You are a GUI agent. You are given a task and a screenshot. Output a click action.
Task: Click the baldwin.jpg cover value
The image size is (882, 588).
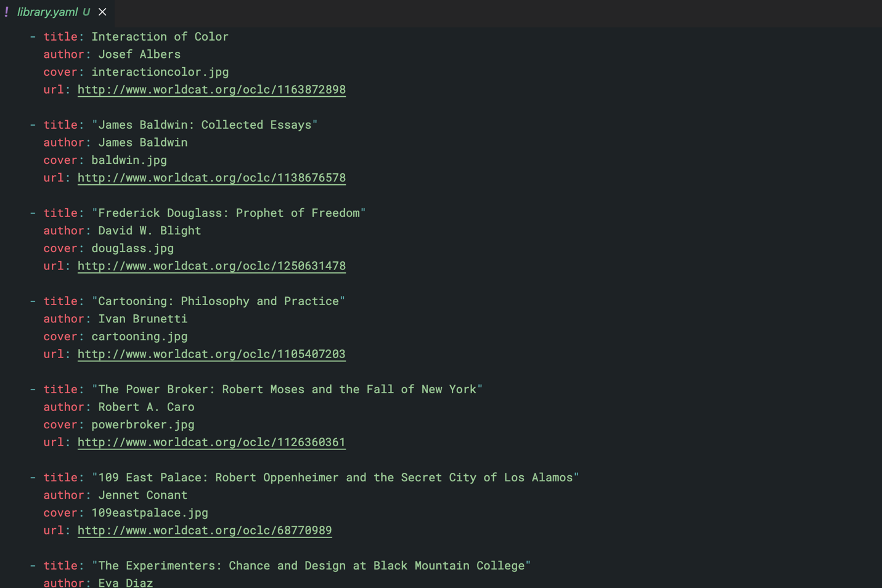[x=129, y=160]
